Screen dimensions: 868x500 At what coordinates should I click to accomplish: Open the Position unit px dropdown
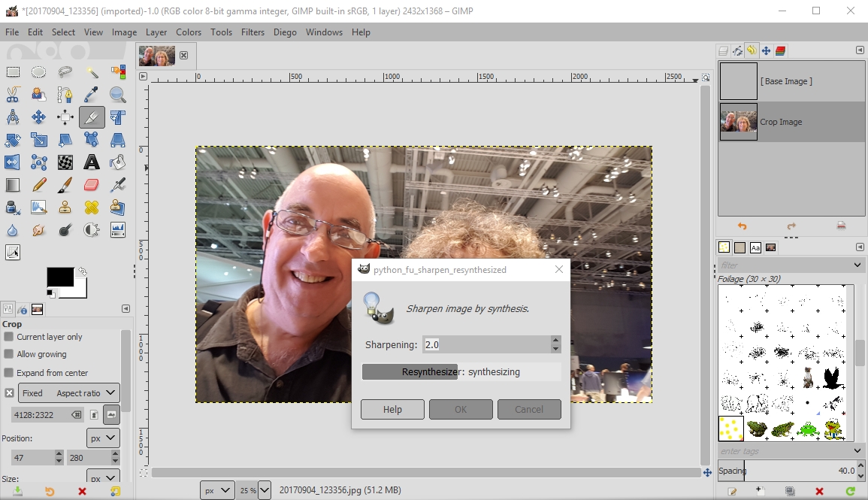tap(103, 438)
